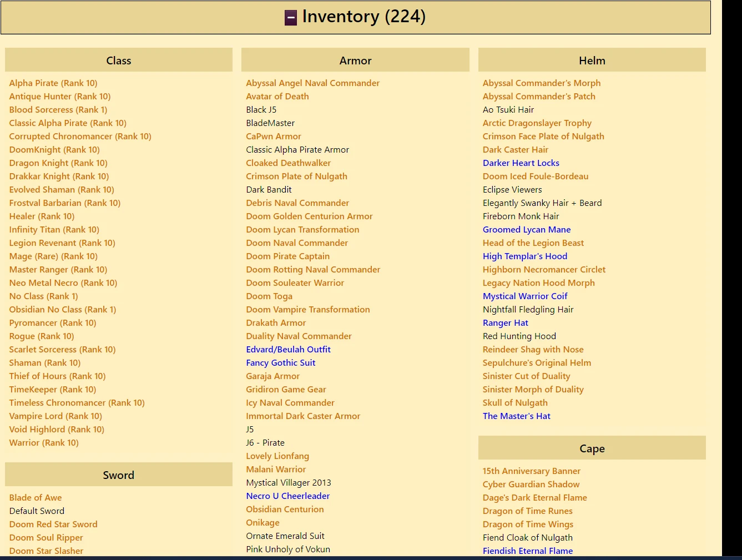The width and height of the screenshot is (742, 560).
Task: Click Necro U Cheerleader link
Action: [288, 496]
